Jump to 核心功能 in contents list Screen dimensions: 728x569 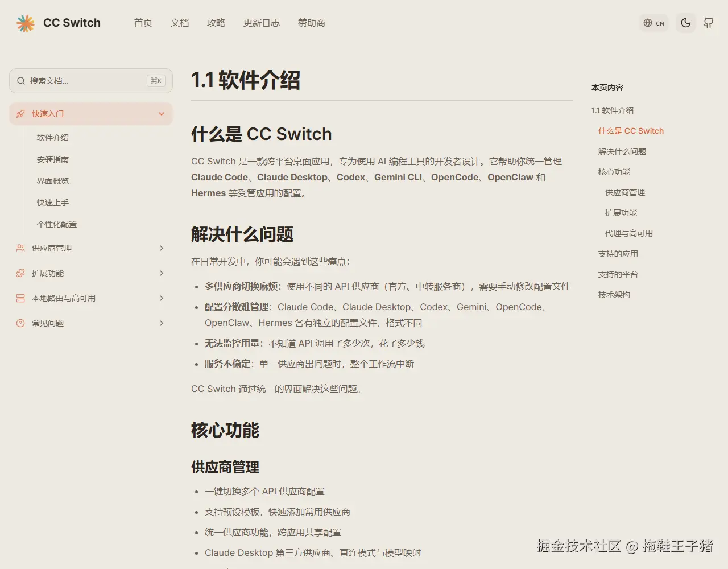(614, 172)
